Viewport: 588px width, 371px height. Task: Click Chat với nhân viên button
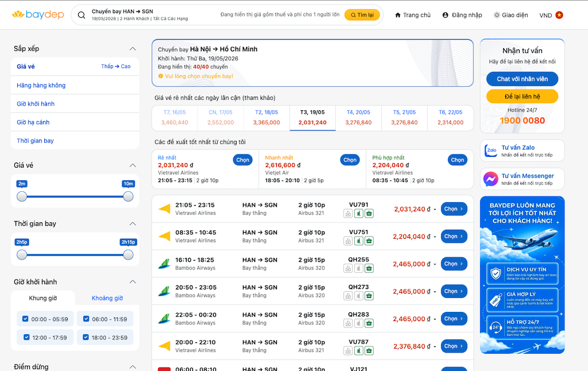click(522, 79)
